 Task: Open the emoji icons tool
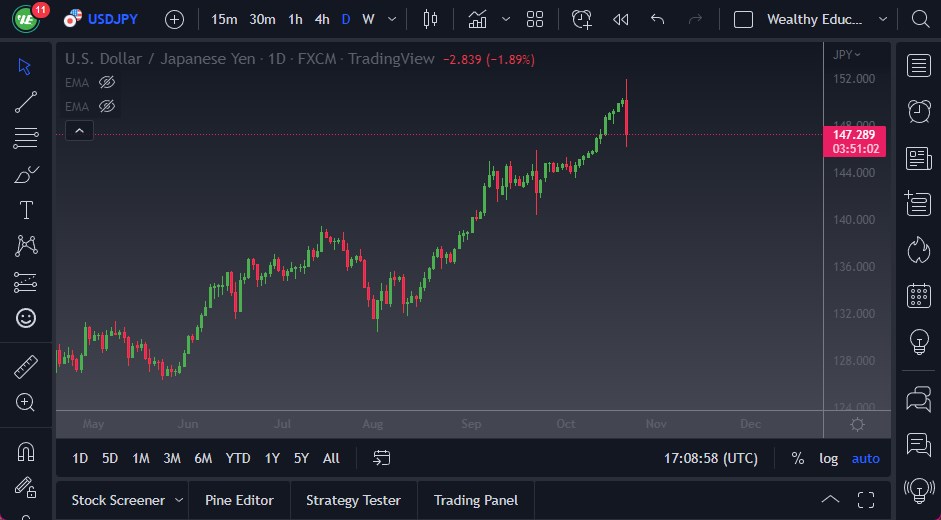pyautogui.click(x=26, y=318)
